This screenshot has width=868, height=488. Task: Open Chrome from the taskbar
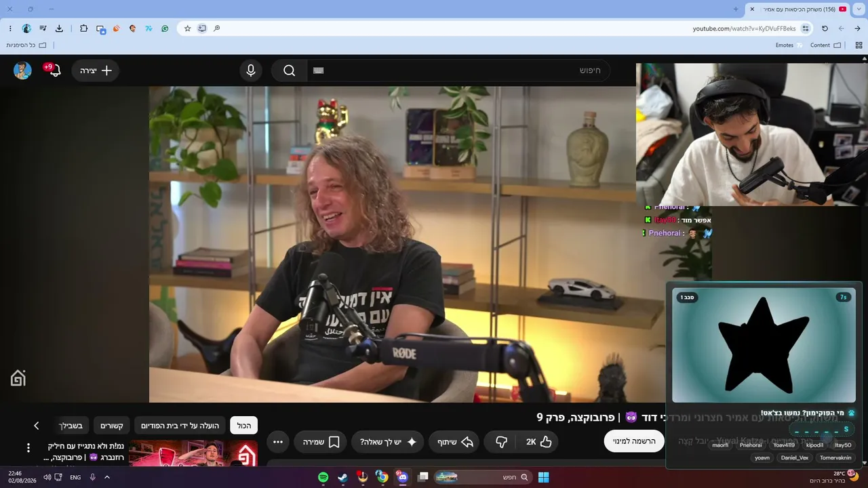click(x=382, y=477)
